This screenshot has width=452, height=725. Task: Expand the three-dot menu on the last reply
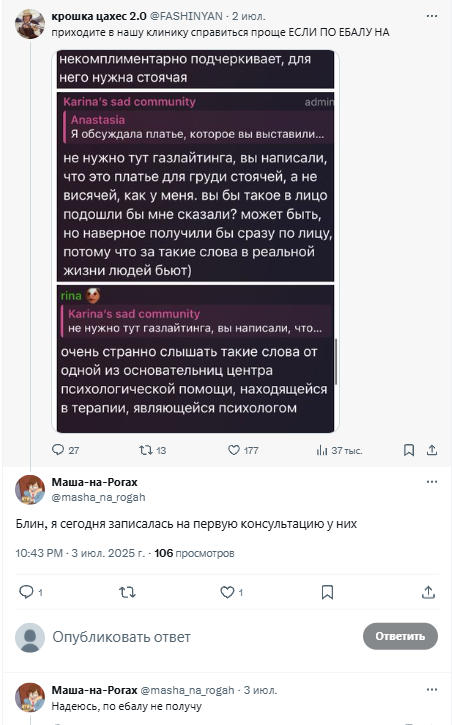[x=432, y=690]
